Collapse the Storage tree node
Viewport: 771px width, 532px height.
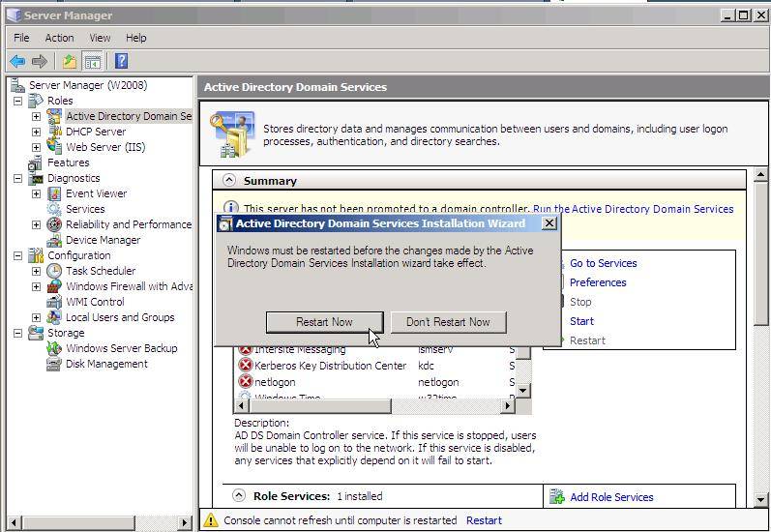click(x=17, y=333)
